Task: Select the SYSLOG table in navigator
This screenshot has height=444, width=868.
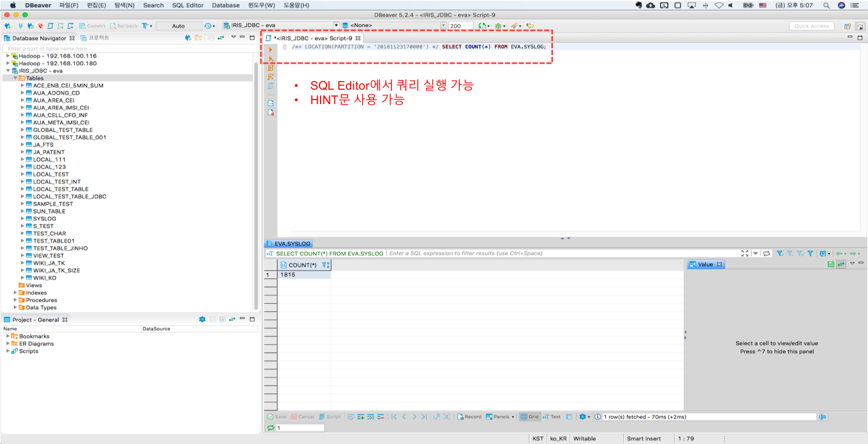Action: click(44, 219)
